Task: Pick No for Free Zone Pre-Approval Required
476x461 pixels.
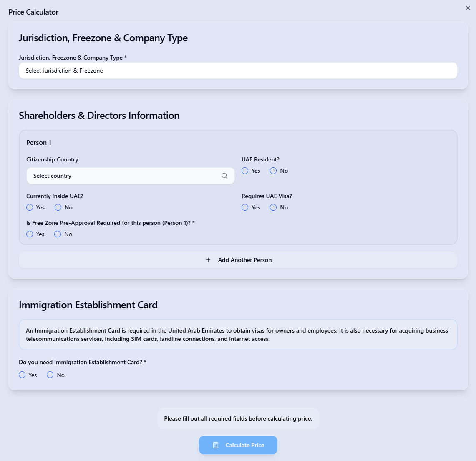Action: tap(58, 234)
